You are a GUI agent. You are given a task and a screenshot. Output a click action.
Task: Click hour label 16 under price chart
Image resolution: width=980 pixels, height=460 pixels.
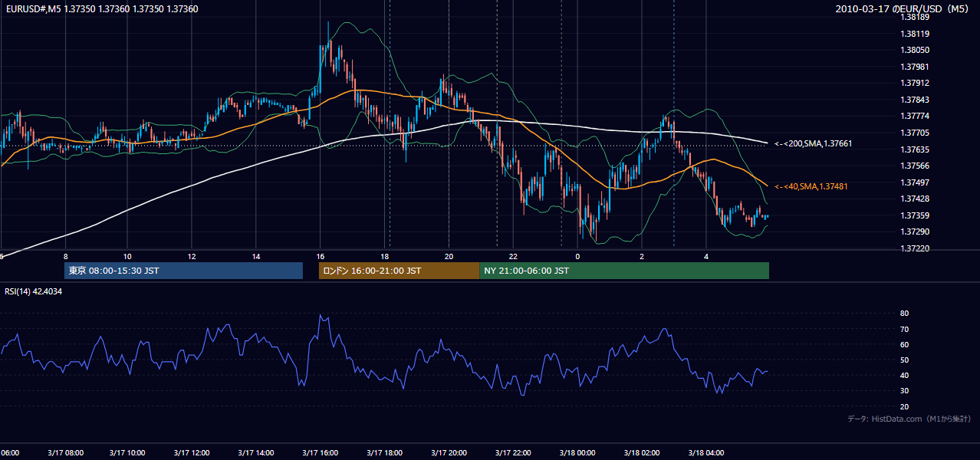pyautogui.click(x=321, y=256)
